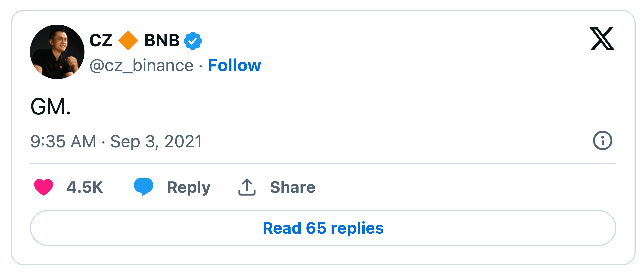The height and width of the screenshot is (276, 644).
Task: Click the X logo in the corner
Action: 602,39
